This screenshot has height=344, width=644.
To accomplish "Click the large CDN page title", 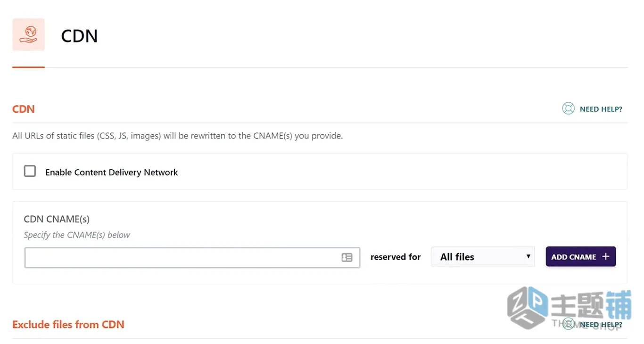I will [79, 36].
